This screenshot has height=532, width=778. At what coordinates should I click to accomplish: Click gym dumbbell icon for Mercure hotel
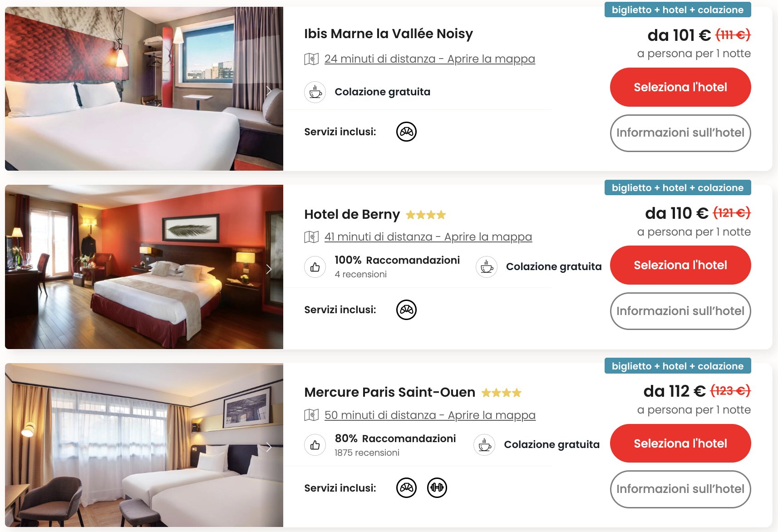(437, 488)
